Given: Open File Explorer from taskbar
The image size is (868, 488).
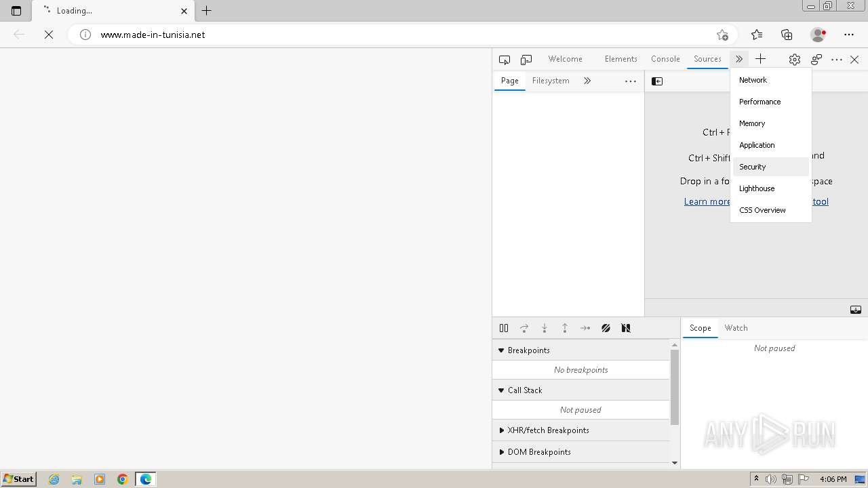Looking at the screenshot, I should pos(77,479).
